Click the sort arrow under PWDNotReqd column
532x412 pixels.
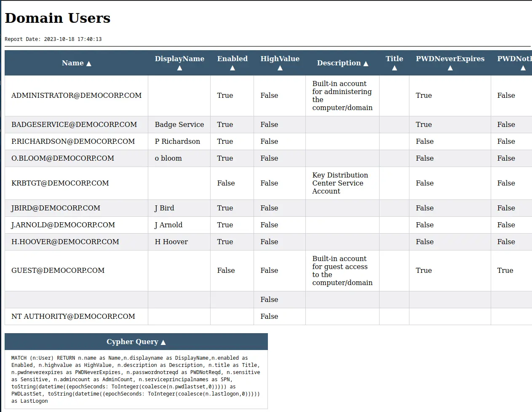[523, 68]
